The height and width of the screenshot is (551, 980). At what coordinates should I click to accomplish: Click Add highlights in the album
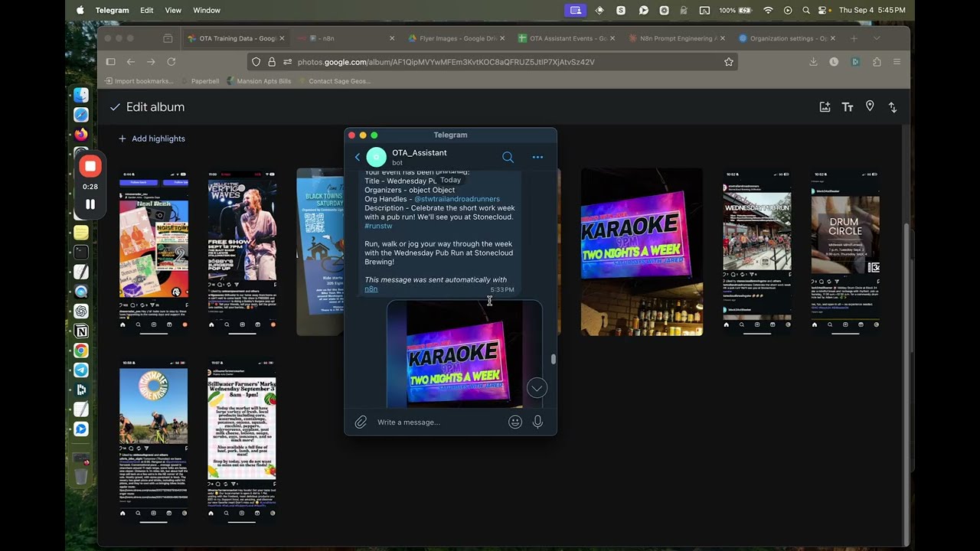(151, 139)
